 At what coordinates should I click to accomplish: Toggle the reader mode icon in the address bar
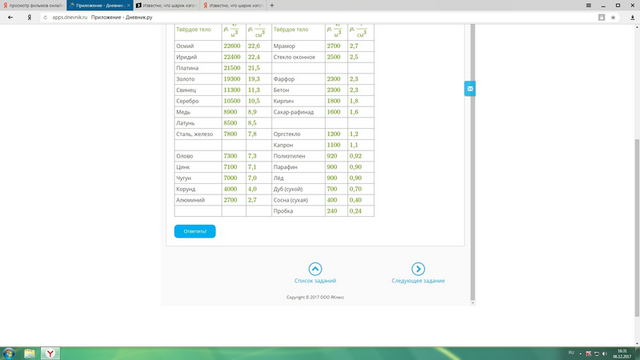(x=602, y=18)
